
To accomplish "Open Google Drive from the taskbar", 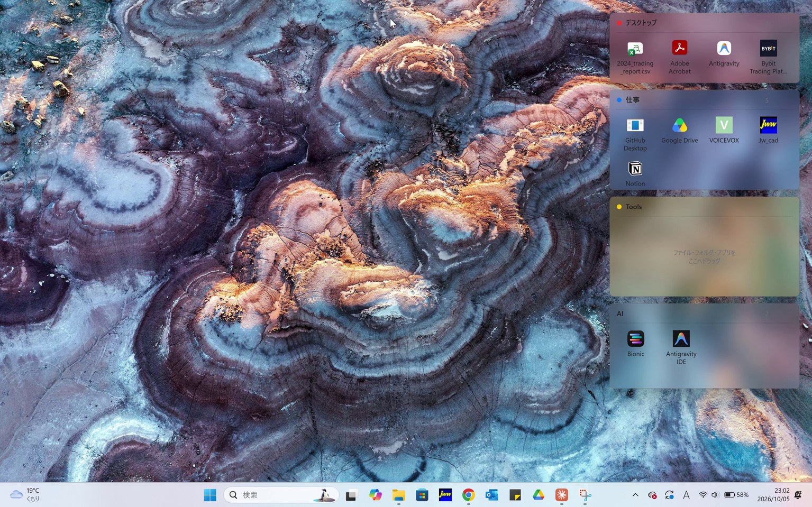I will pos(539,495).
